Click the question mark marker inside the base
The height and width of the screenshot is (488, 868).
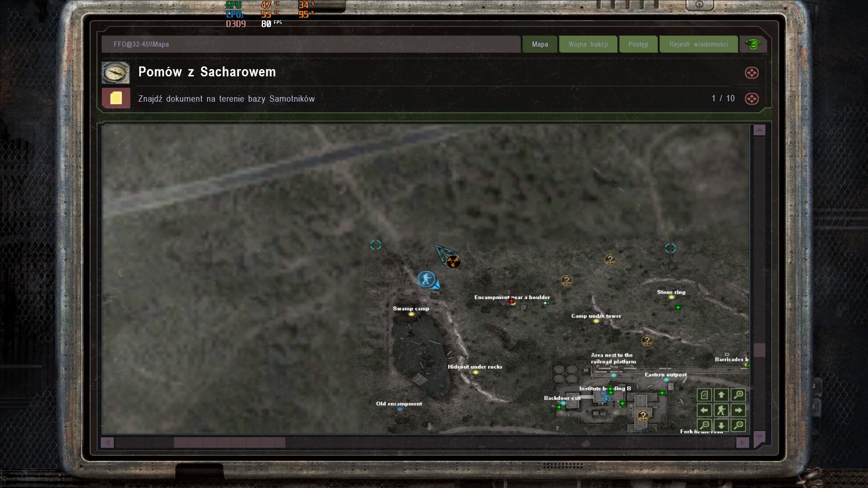click(x=643, y=416)
